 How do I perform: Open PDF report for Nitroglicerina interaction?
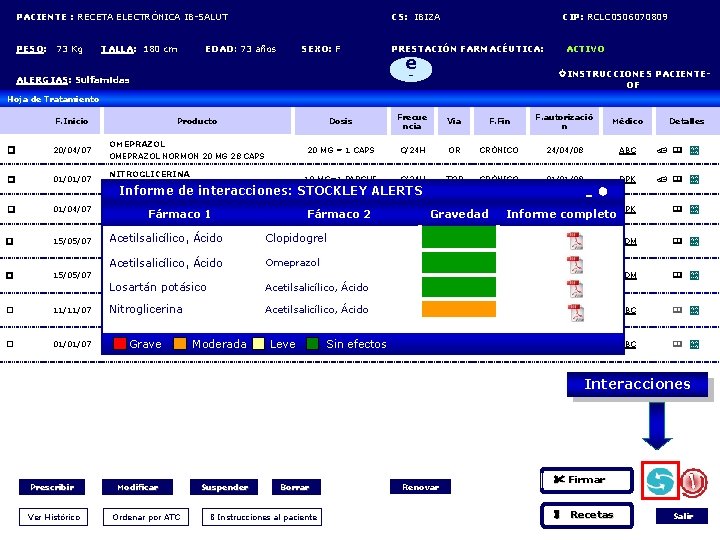(575, 312)
